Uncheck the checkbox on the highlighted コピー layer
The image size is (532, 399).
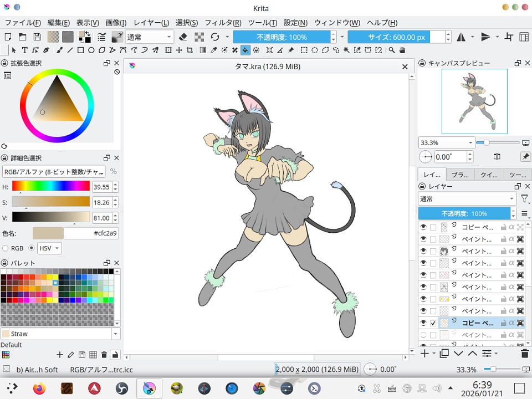click(433, 323)
